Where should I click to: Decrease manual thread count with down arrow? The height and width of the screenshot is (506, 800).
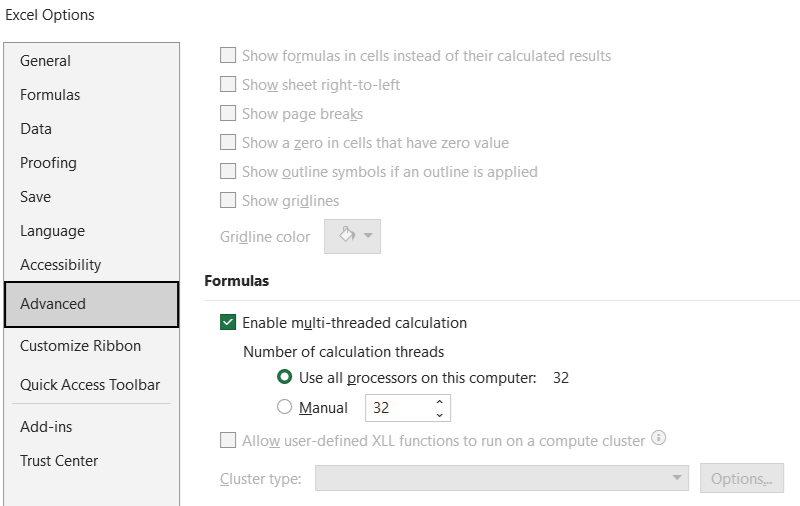point(439,414)
